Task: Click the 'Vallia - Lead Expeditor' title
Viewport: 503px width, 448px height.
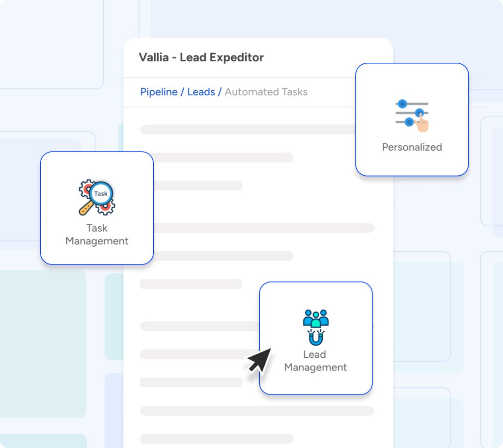Action: click(x=201, y=57)
